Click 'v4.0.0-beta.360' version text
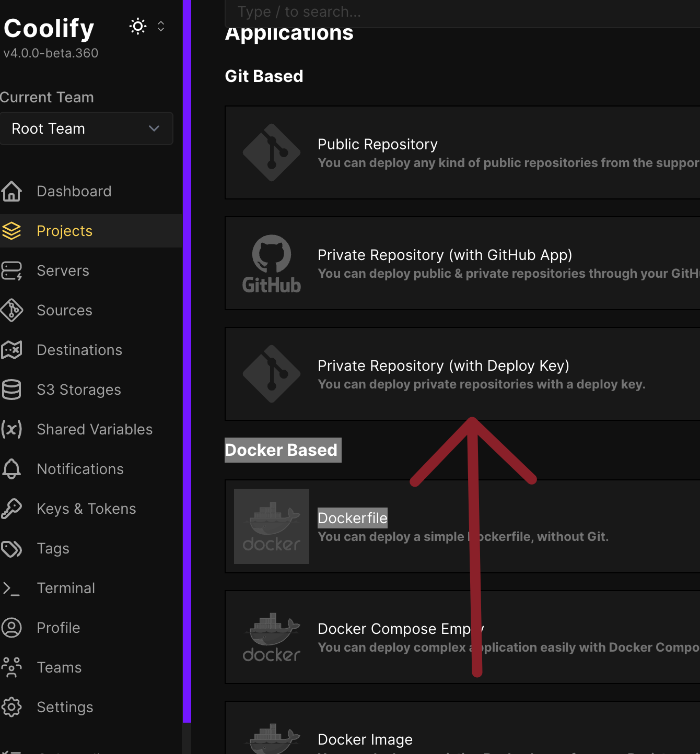Viewport: 700px width, 754px height. 51,53
